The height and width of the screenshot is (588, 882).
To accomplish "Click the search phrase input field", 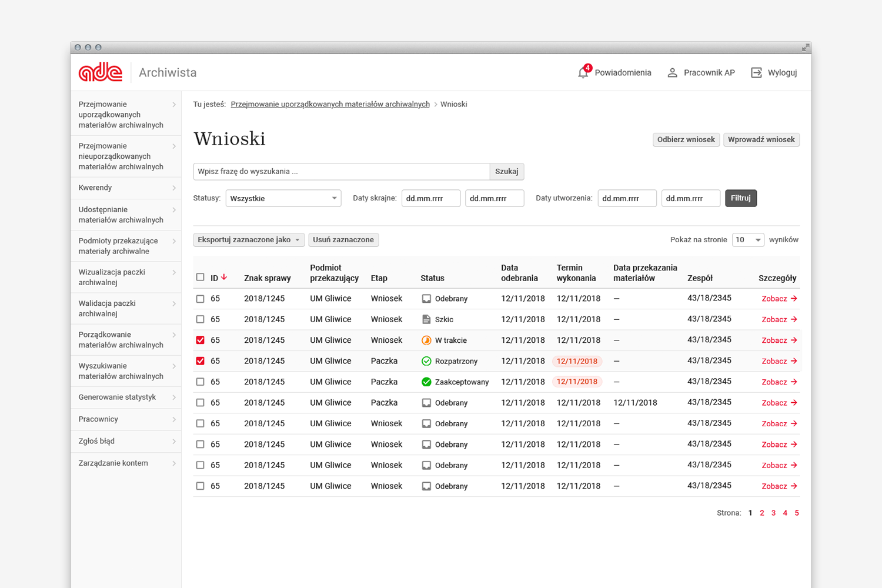I will tap(341, 172).
